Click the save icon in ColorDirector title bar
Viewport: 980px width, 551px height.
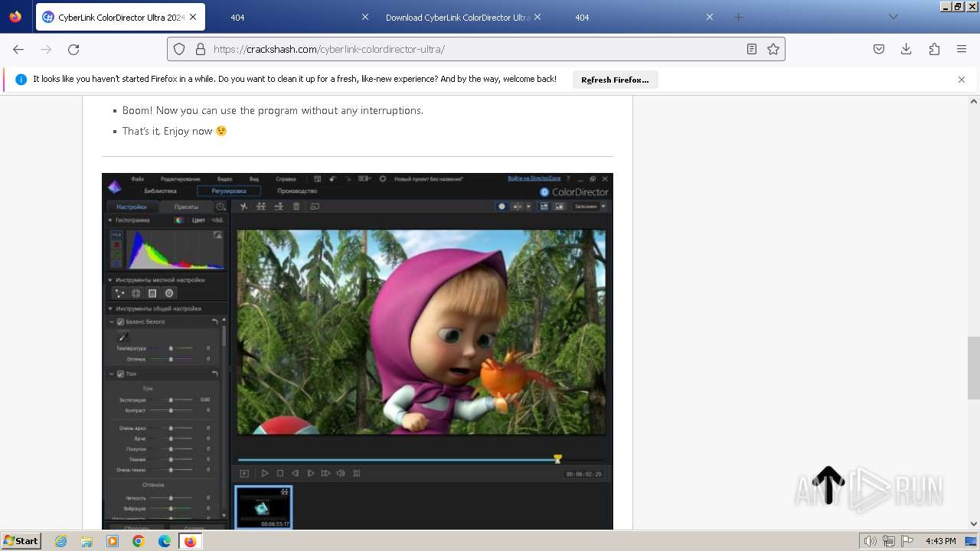click(317, 178)
